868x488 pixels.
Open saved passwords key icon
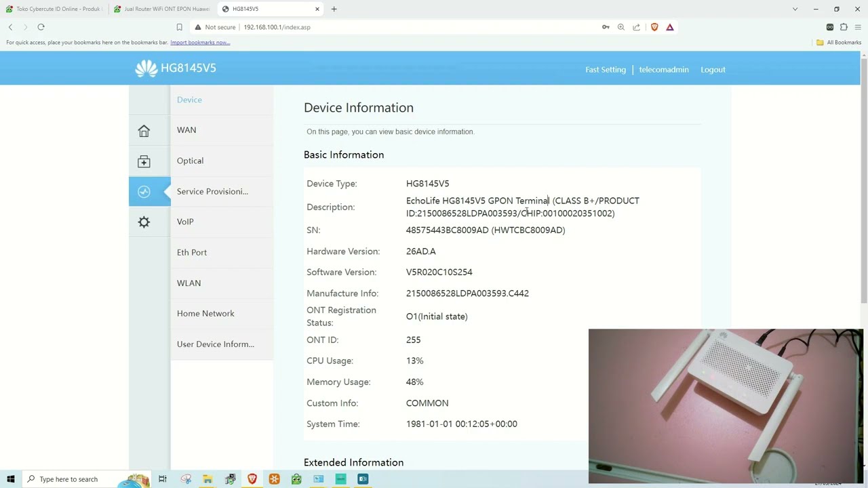[606, 27]
